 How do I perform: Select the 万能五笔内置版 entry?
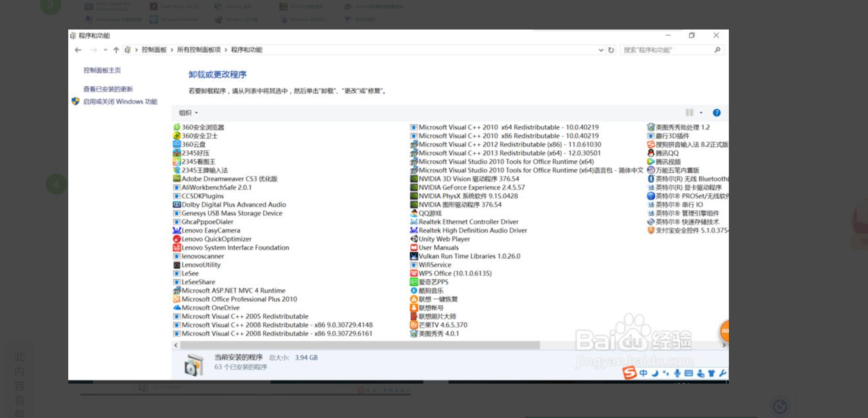(x=673, y=170)
